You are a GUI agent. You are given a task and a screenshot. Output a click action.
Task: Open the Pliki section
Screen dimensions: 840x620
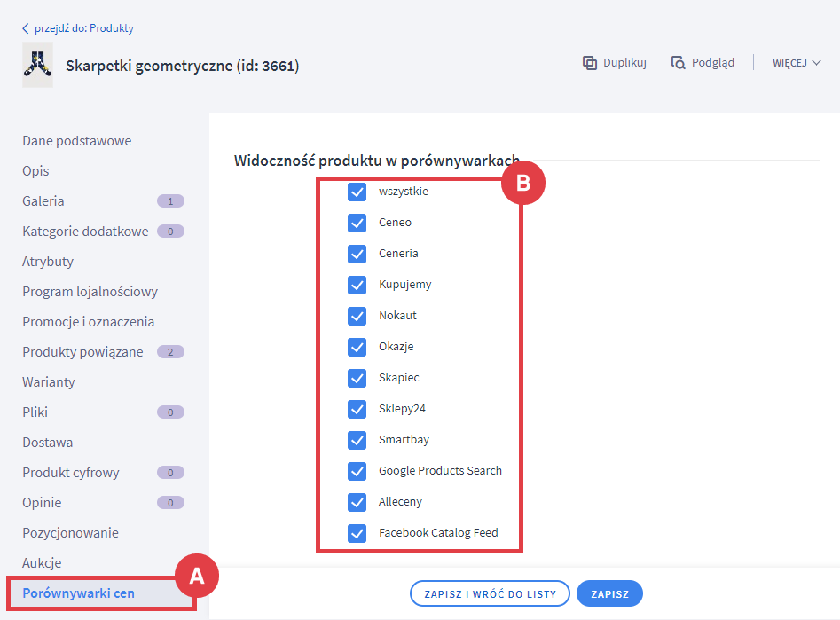[35, 412]
